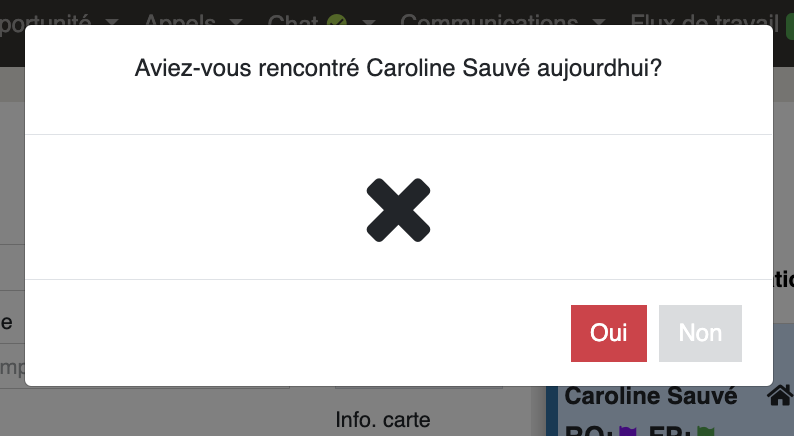Click the dialog question about Caroline Sauvé

click(399, 68)
